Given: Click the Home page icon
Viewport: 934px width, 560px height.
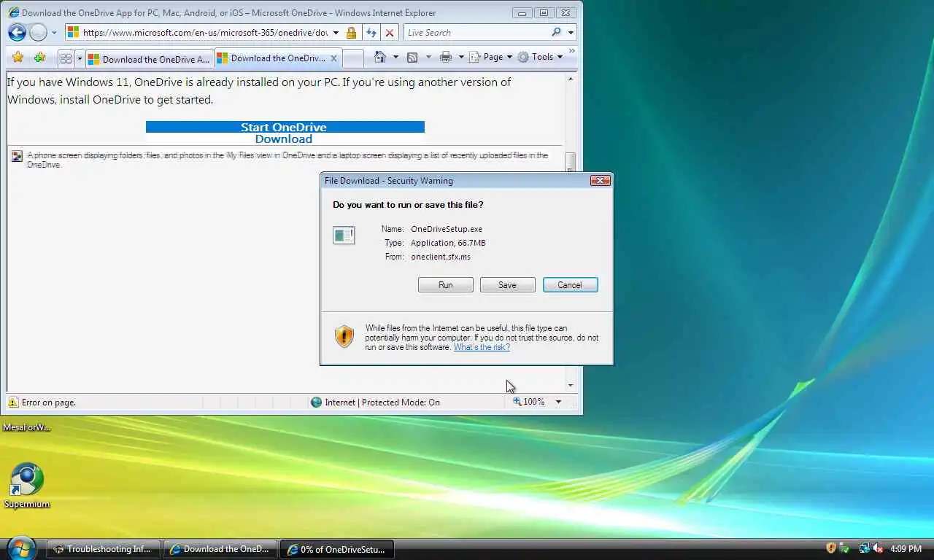Looking at the screenshot, I should pos(379,57).
